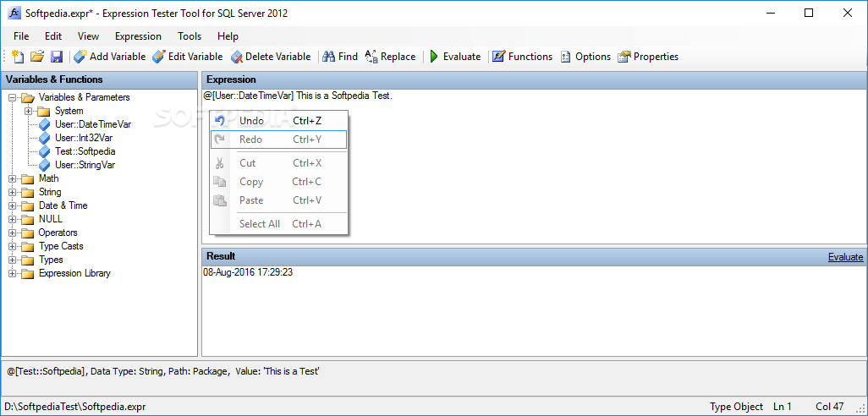This screenshot has height=416, width=868.
Task: Select the Test::Softpedia tree label
Action: click(85, 151)
